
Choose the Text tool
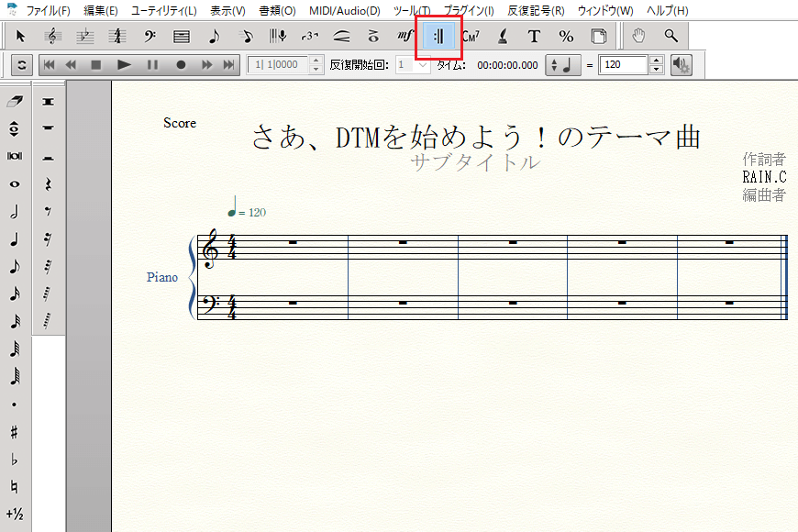pyautogui.click(x=534, y=37)
